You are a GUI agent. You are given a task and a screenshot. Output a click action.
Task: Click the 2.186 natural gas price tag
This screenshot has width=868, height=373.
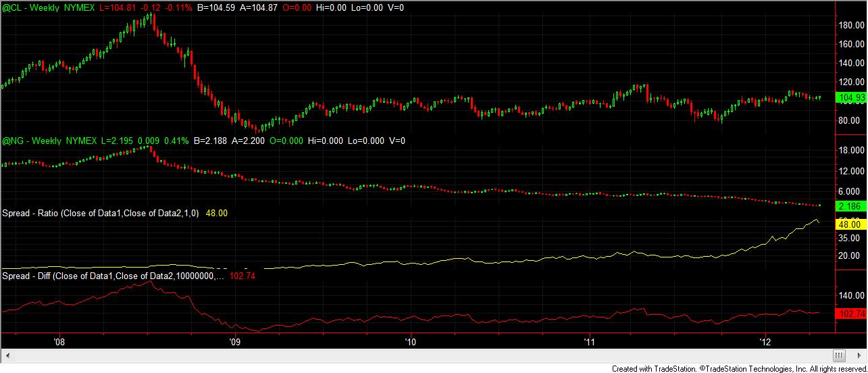pos(850,205)
